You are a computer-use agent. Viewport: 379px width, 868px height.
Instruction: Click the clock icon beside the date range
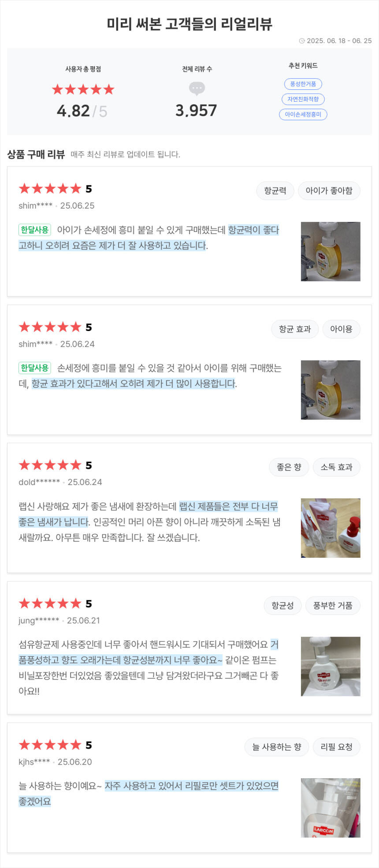(302, 41)
